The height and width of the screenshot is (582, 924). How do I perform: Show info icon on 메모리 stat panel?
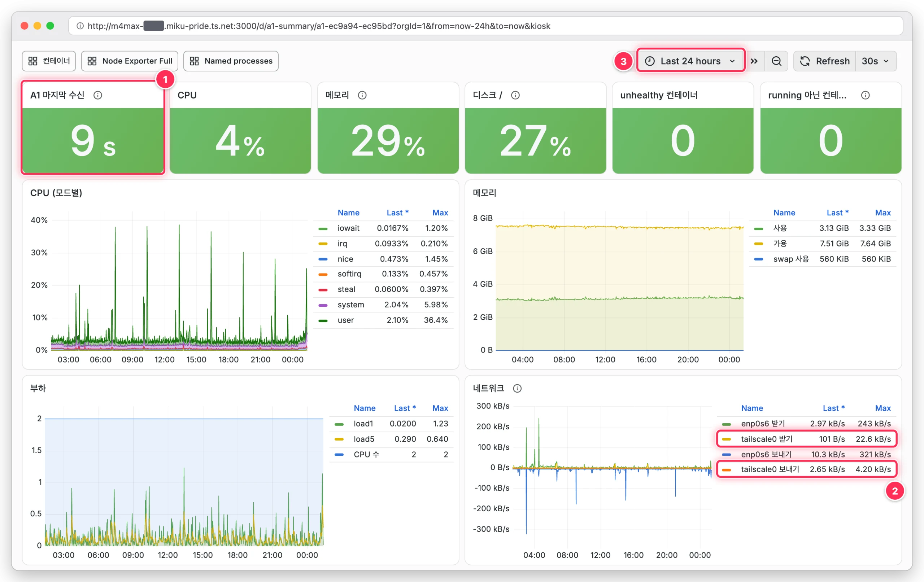coord(362,95)
